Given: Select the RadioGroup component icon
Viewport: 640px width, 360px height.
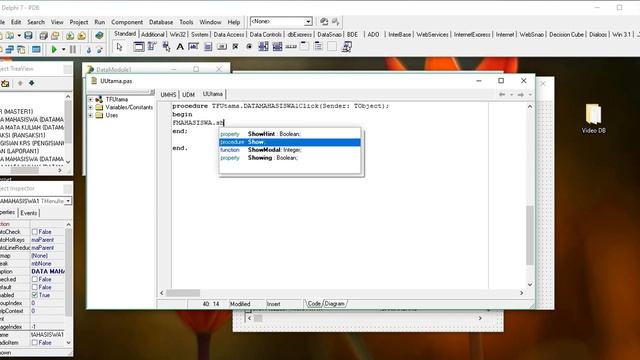Looking at the screenshot, I should click(318, 47).
